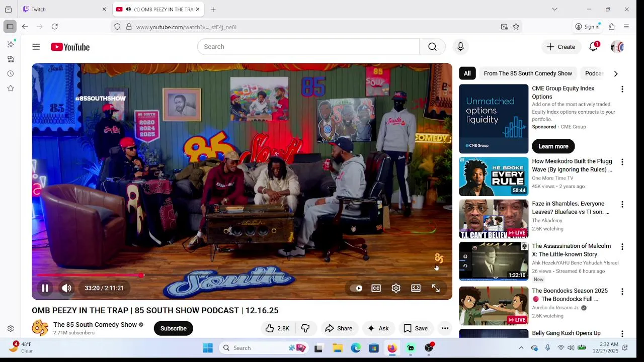Open Firefox view icon in the title bar
Screen dimensions: 644x362
coord(8,9)
